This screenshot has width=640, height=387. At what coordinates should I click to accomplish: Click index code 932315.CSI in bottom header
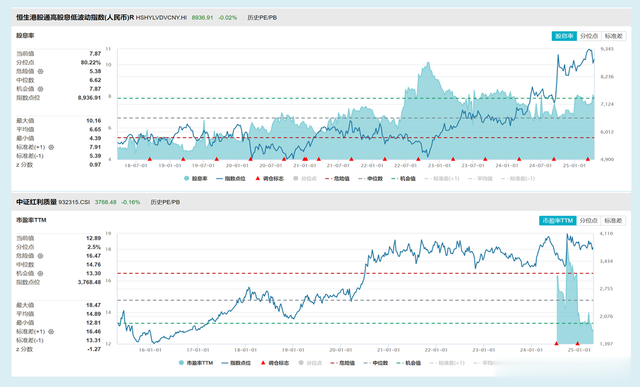pos(74,202)
